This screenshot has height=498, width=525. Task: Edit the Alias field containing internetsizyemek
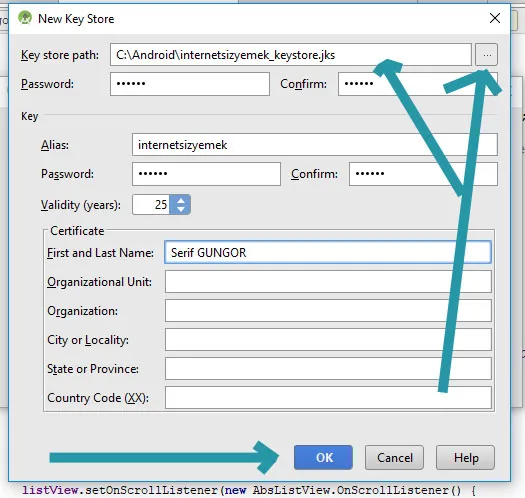(x=315, y=145)
